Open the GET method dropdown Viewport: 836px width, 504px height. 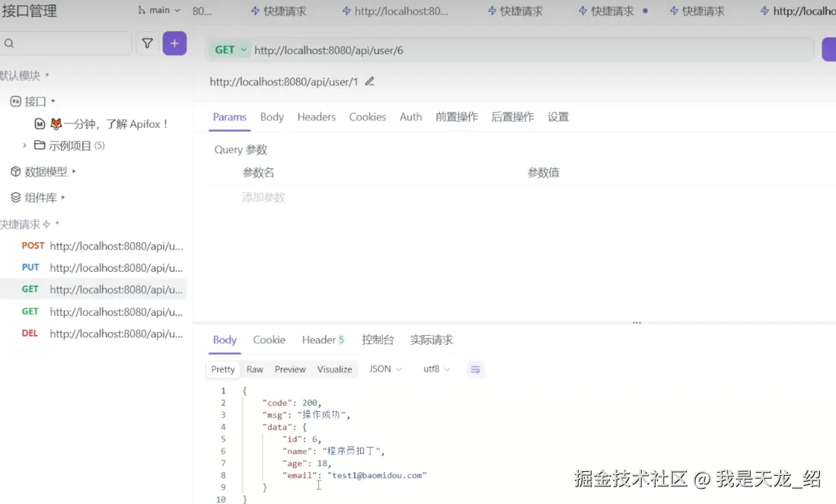pyautogui.click(x=230, y=50)
